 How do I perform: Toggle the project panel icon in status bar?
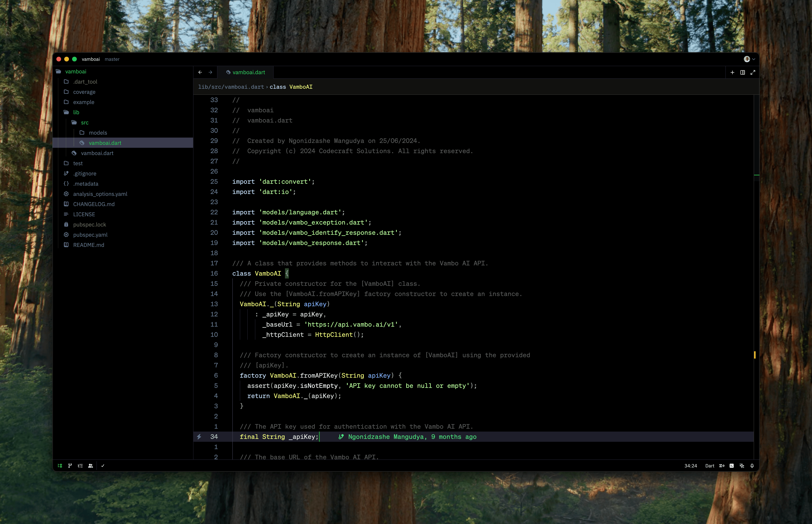coord(60,466)
